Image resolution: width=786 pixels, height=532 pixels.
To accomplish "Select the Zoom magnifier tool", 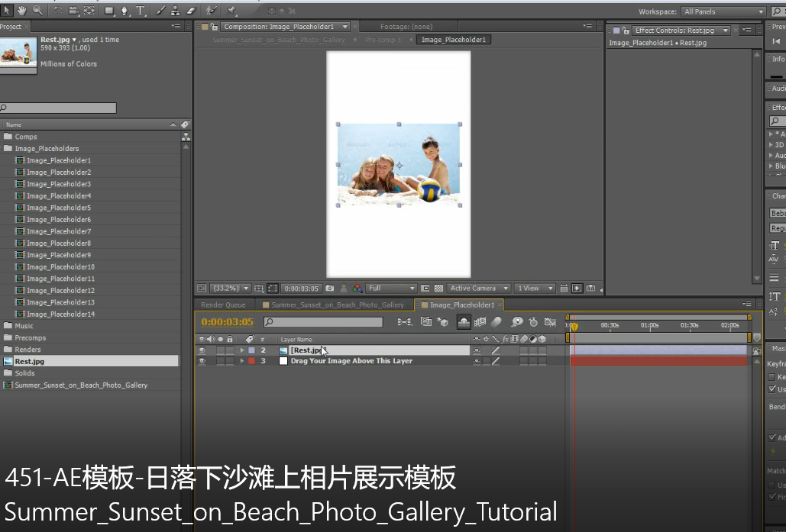I will [36, 11].
